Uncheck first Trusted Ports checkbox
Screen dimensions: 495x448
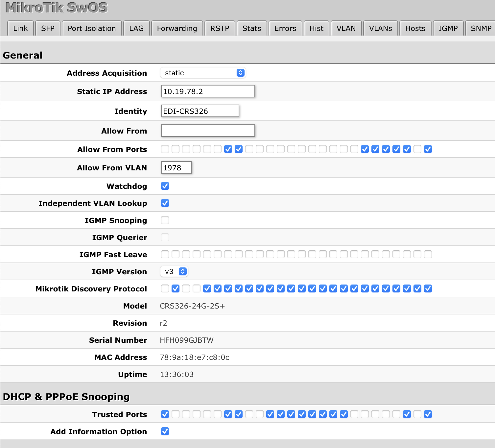[165, 414]
